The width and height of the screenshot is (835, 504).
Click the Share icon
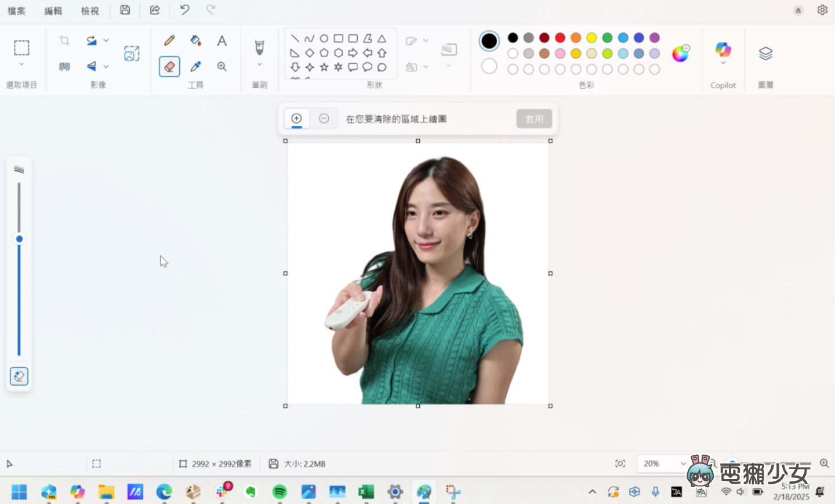[155, 10]
